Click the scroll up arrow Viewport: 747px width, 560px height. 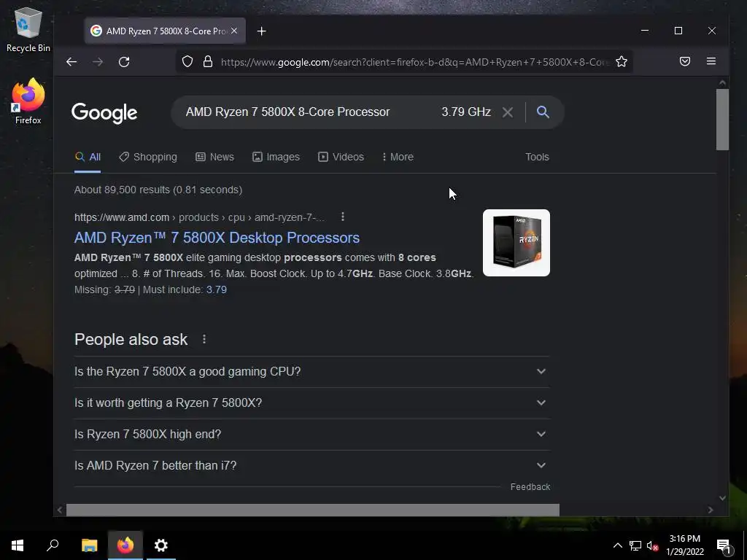click(722, 83)
